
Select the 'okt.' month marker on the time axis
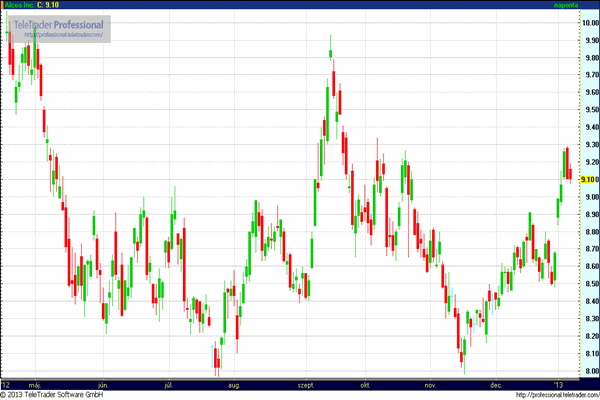tap(366, 384)
